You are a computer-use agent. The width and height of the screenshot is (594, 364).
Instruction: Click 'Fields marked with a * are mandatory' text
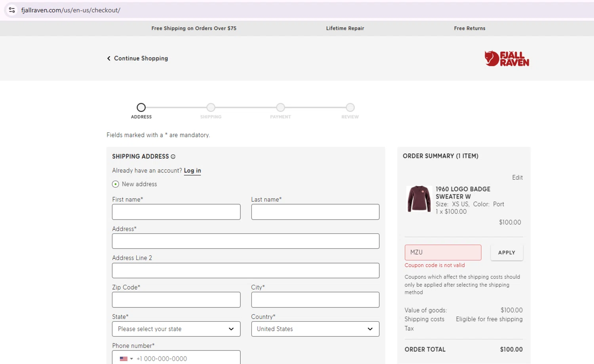click(x=158, y=135)
